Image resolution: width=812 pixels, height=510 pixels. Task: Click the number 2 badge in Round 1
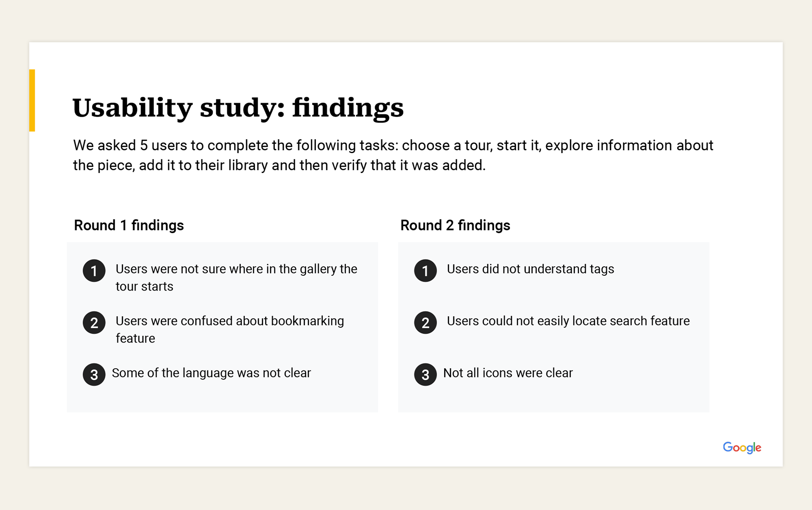pos(94,323)
